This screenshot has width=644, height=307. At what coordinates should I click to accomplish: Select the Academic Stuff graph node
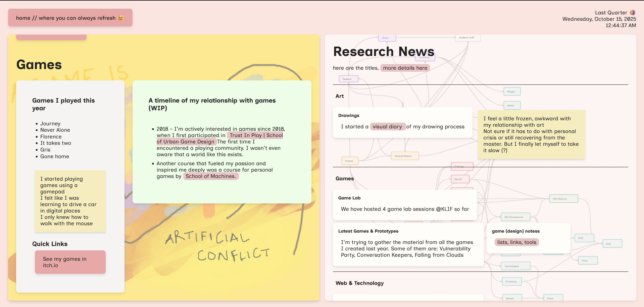[x=467, y=38]
